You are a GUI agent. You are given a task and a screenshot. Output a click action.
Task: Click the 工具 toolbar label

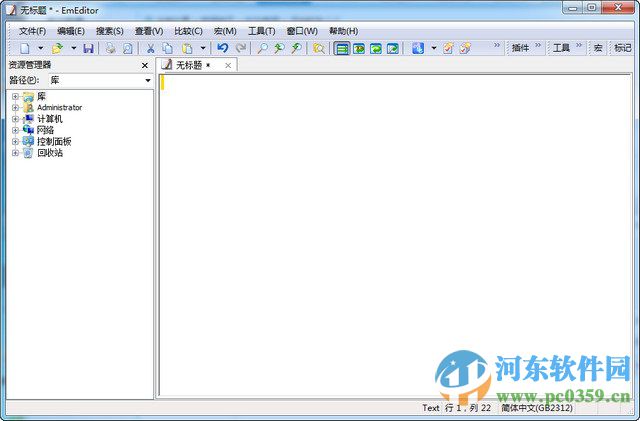(561, 48)
